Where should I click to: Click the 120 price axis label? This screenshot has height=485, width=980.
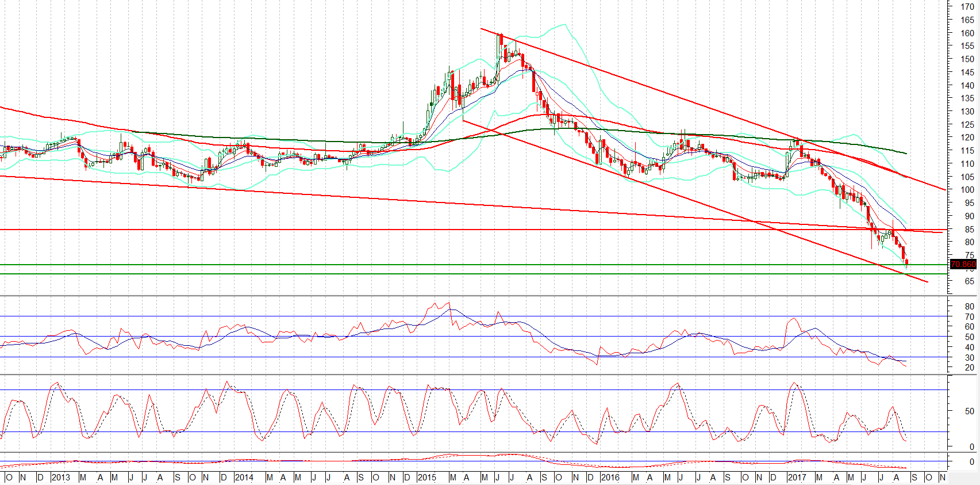point(967,138)
